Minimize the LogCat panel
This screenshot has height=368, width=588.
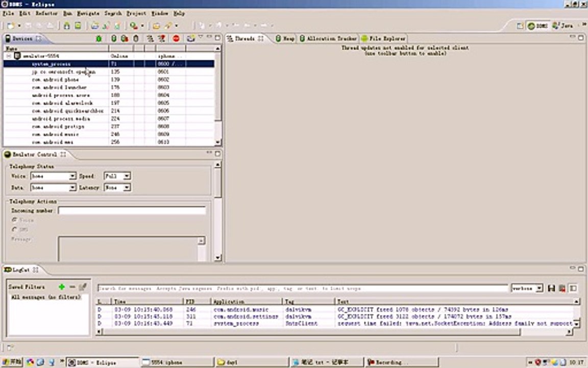(x=573, y=268)
